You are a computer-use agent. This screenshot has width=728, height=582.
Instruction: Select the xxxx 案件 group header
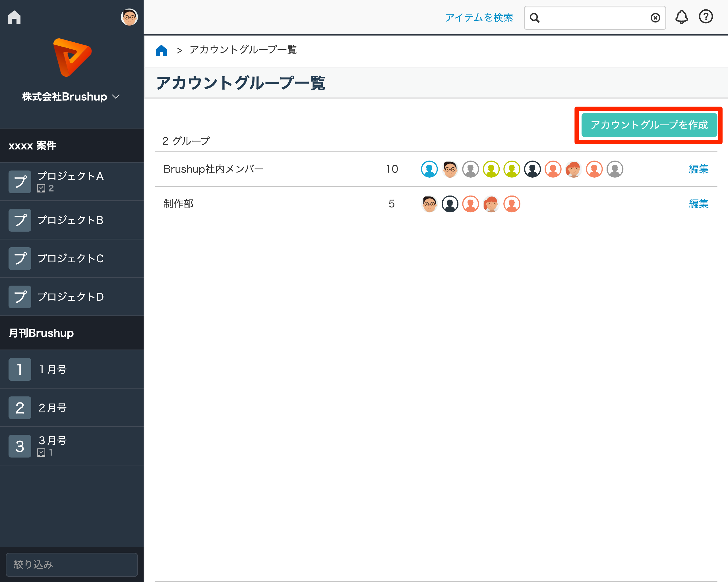click(x=72, y=145)
